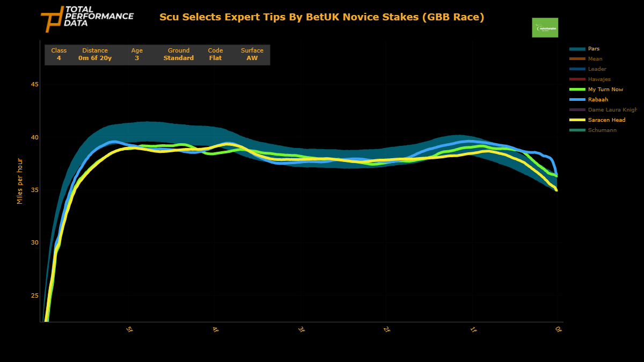
Task: Disable Saracen Head in the legend
Action: click(606, 120)
